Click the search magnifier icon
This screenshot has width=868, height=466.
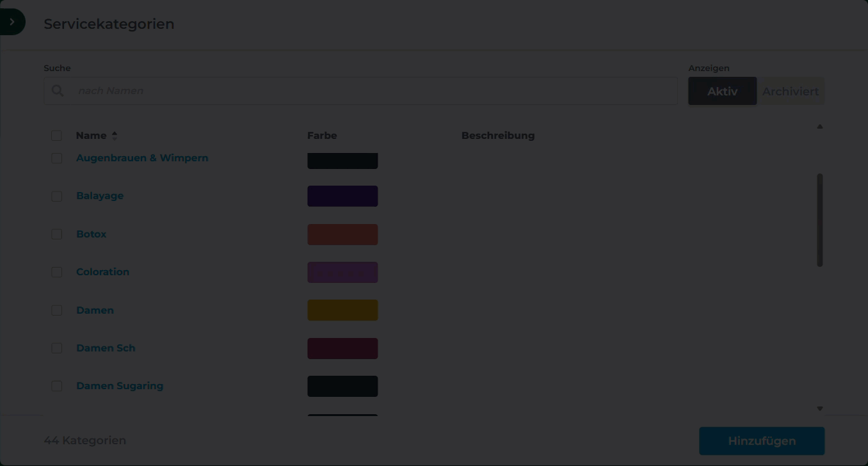pyautogui.click(x=58, y=91)
